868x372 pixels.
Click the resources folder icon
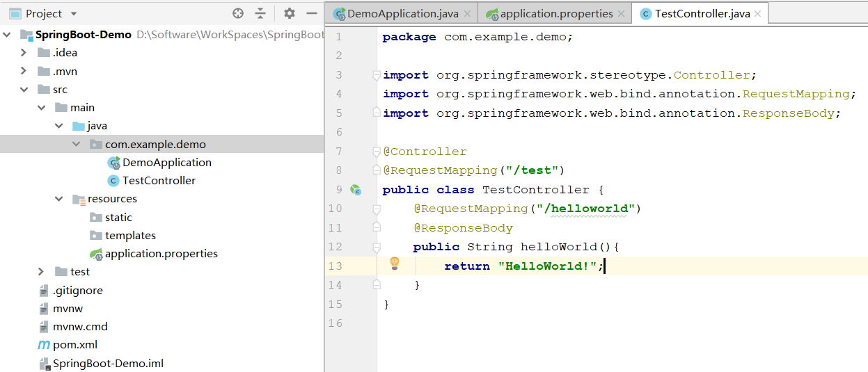click(79, 199)
